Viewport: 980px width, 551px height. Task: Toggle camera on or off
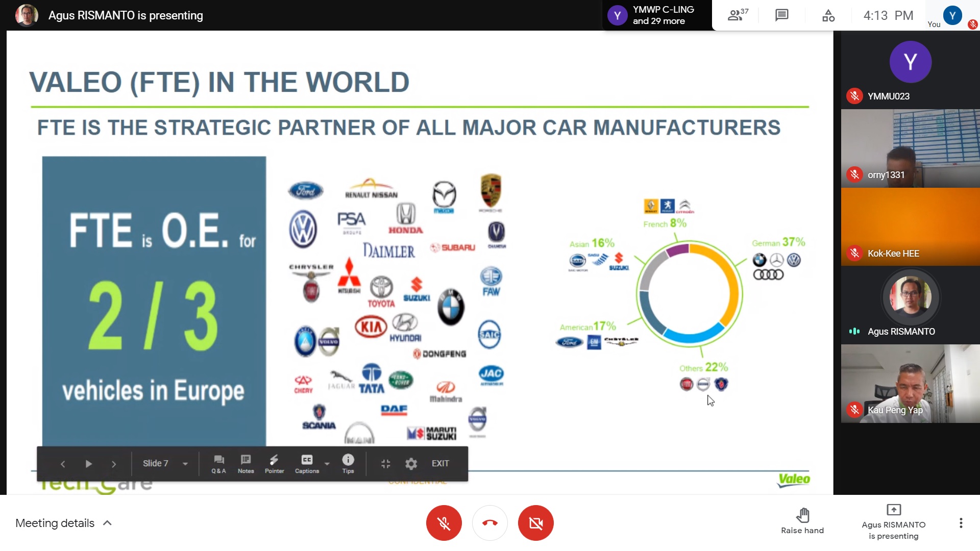(535, 523)
